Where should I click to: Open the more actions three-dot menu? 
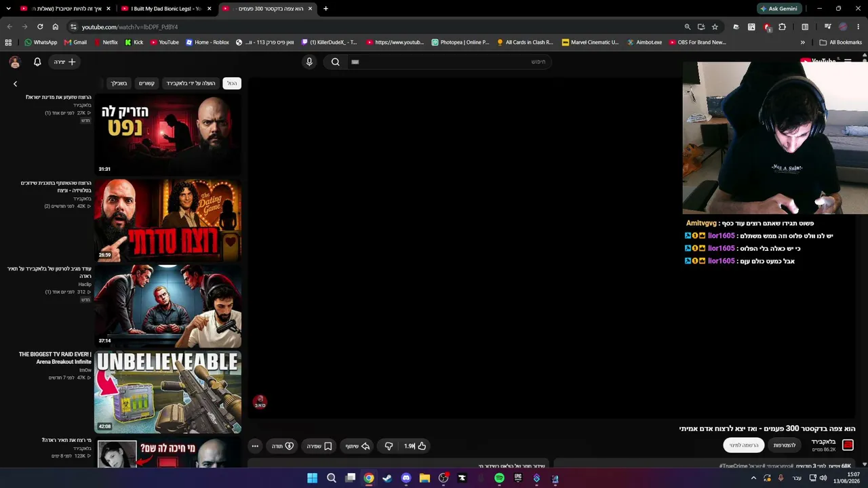tap(255, 446)
